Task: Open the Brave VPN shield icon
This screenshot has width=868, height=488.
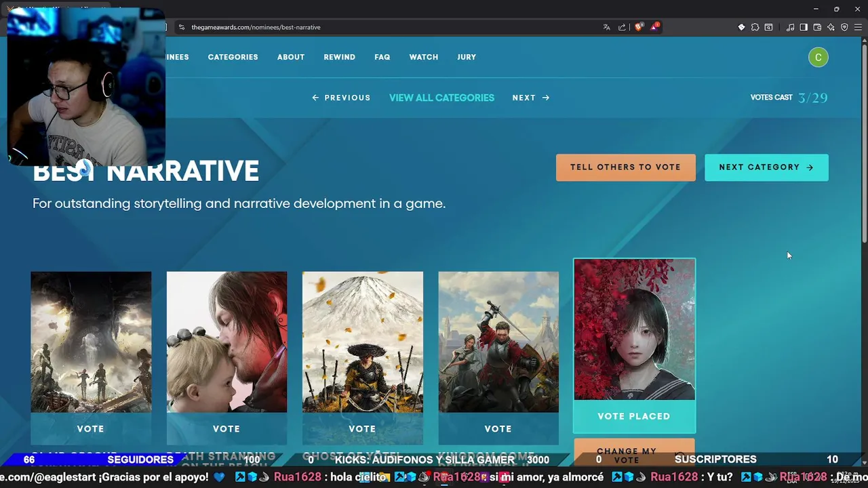Action: pos(844,27)
